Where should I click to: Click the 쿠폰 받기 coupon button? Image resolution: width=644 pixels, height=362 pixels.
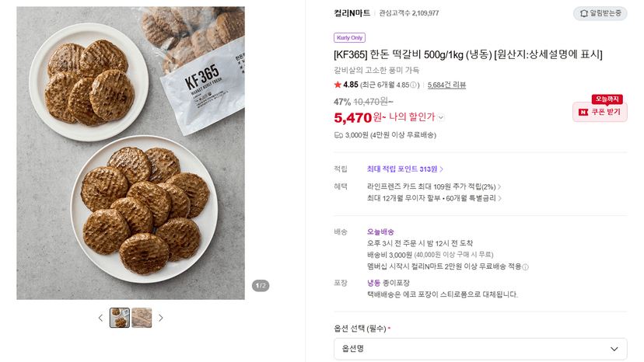pos(600,112)
